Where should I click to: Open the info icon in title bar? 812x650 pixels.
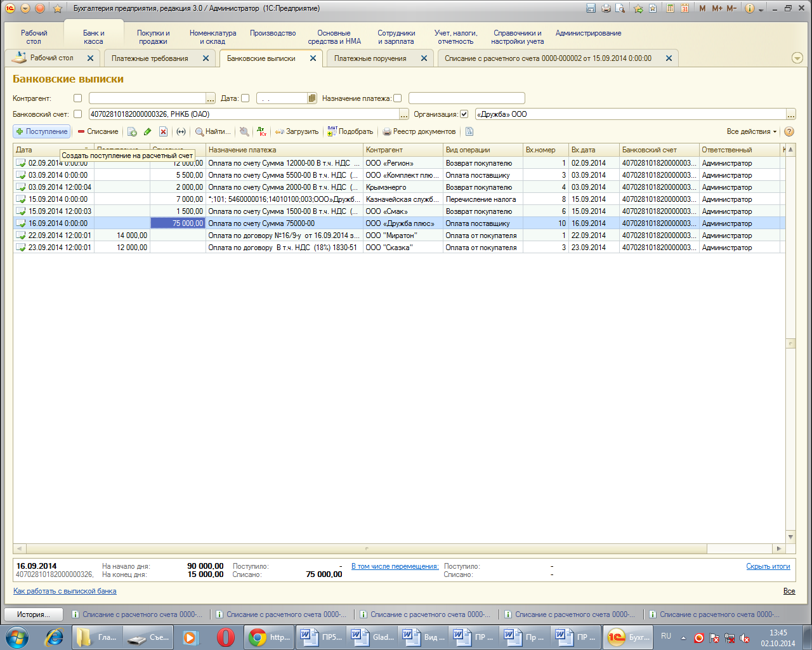750,8
